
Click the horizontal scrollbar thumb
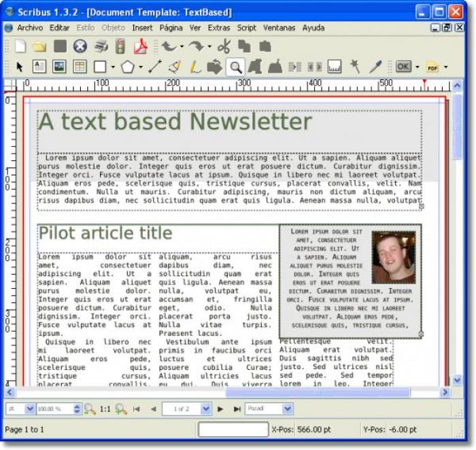pyautogui.click(x=318, y=392)
